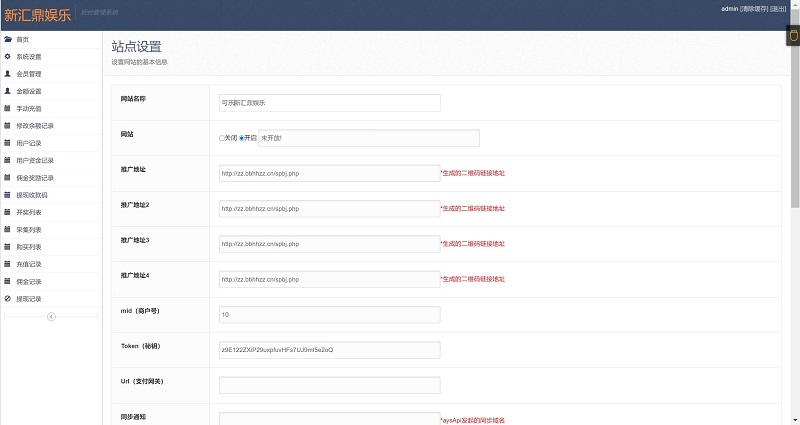Screen dimensions: 800x425
Task: Click the 提现记录 ban-circle icon
Action: (x=8, y=299)
